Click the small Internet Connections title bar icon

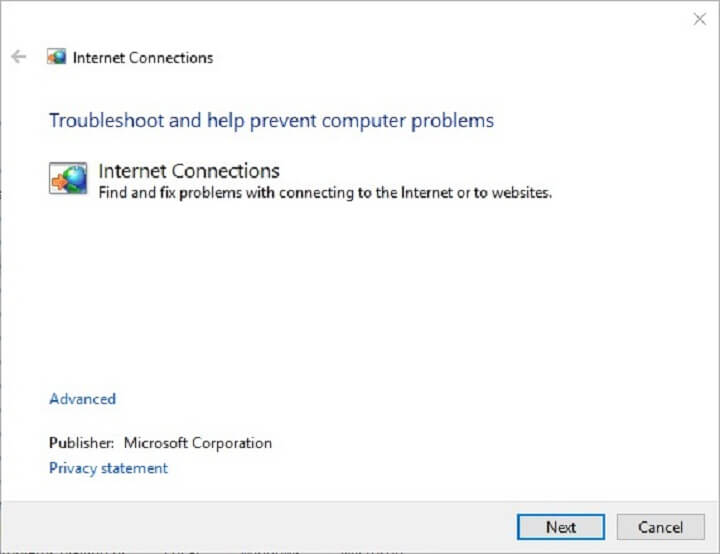pos(57,57)
